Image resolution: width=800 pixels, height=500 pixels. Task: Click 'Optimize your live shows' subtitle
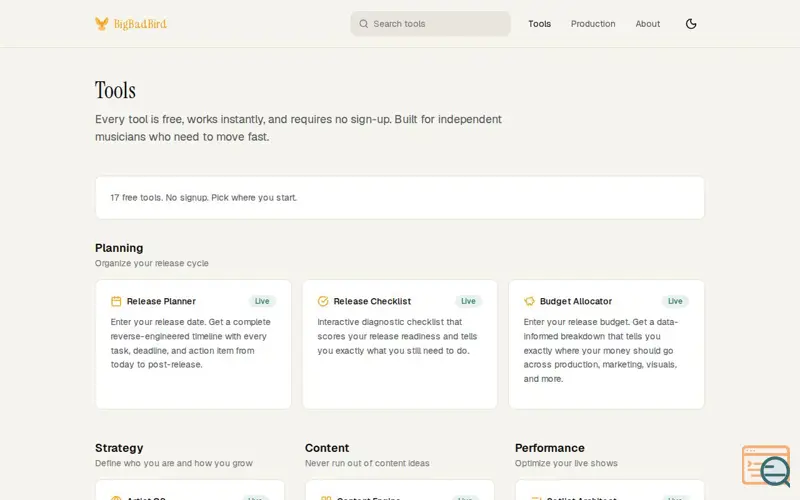566,463
